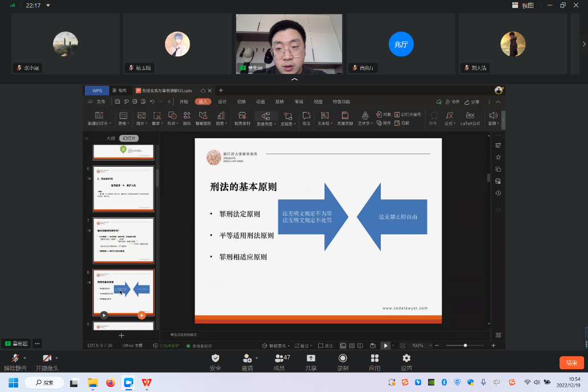Open meeting Settings gear icon
588x392 pixels.
(x=406, y=358)
